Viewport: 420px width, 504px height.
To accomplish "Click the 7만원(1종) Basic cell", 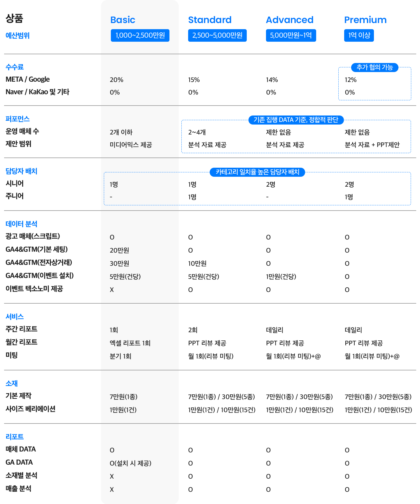I will (x=123, y=397).
